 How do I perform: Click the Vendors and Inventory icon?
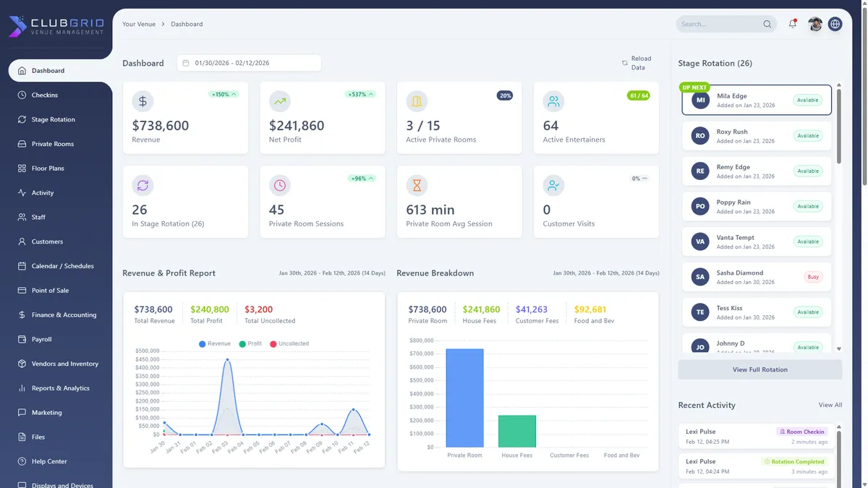[22, 364]
